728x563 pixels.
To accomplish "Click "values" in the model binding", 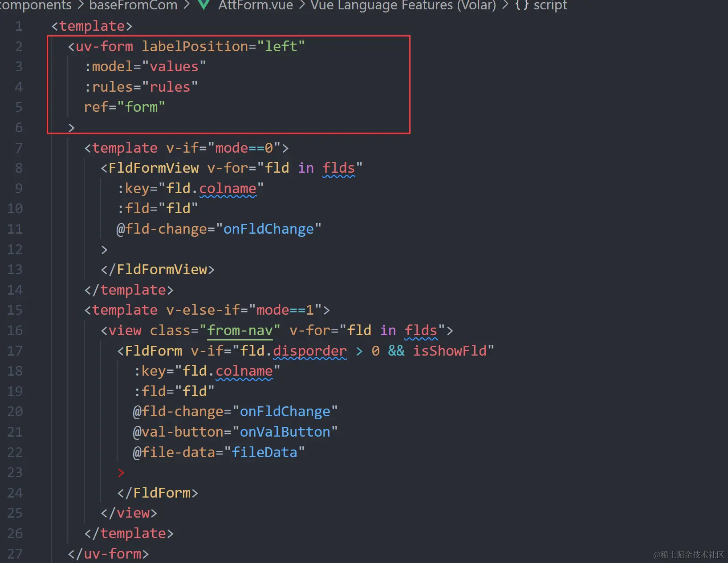I will pos(174,67).
